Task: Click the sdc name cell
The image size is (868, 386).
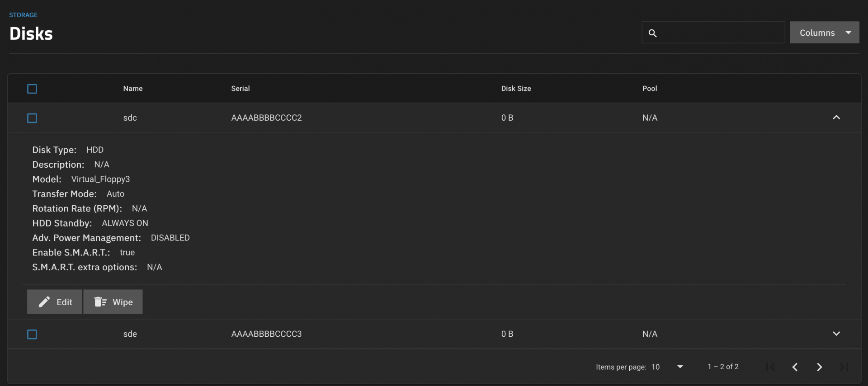Action: coord(130,118)
